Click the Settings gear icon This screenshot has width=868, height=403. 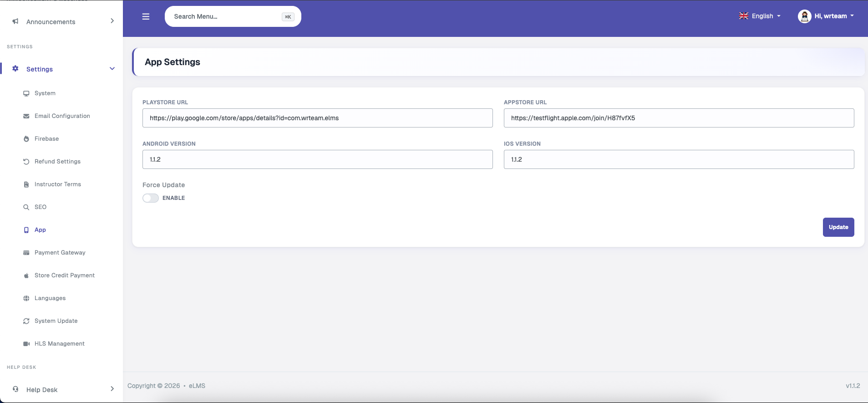click(x=15, y=68)
